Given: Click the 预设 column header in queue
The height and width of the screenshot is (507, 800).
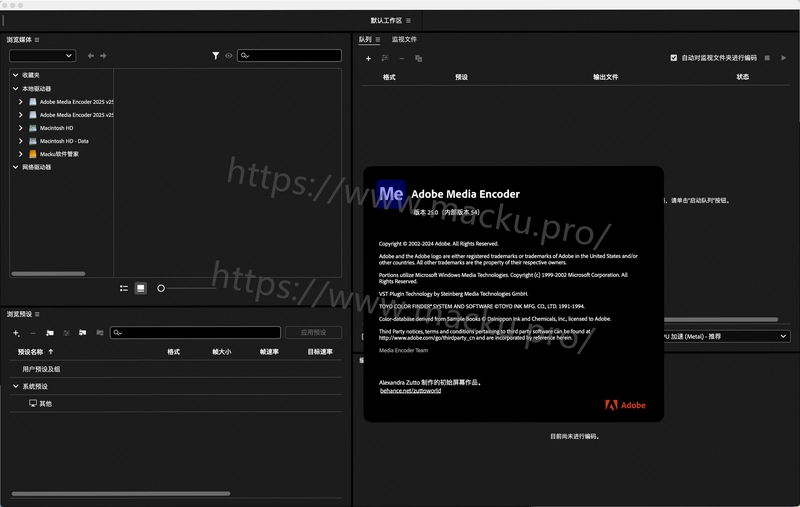Looking at the screenshot, I should tap(461, 77).
